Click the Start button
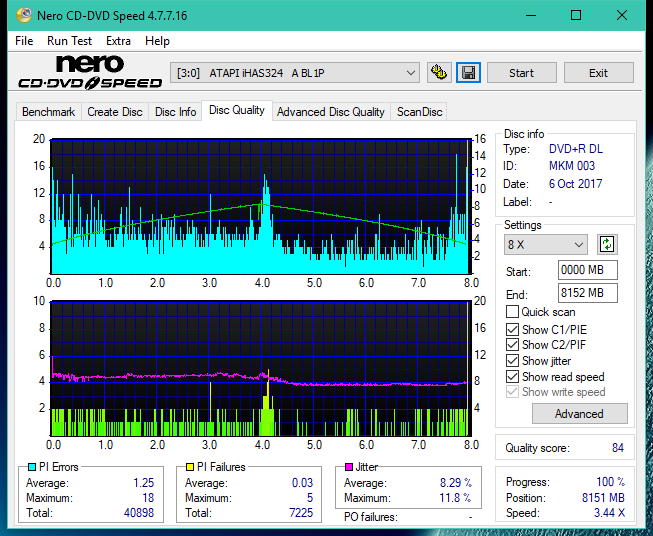Image resolution: width=653 pixels, height=536 pixels. 521,73
